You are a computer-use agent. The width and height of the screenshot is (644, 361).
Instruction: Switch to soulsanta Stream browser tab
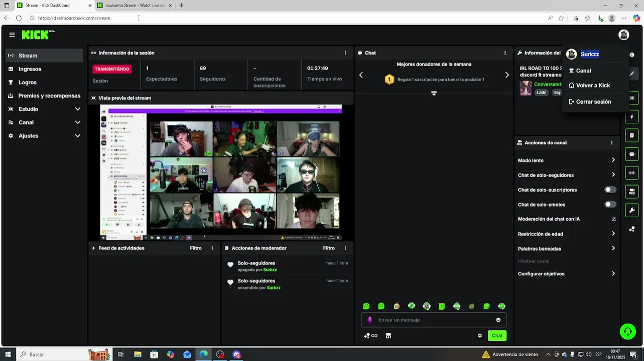pos(135,6)
